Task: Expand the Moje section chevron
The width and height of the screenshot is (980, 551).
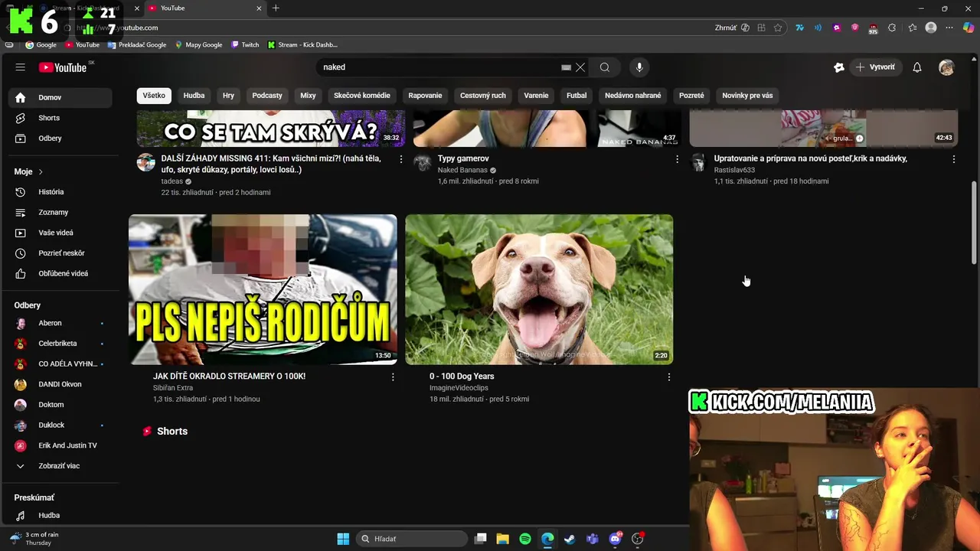Action: 41,171
